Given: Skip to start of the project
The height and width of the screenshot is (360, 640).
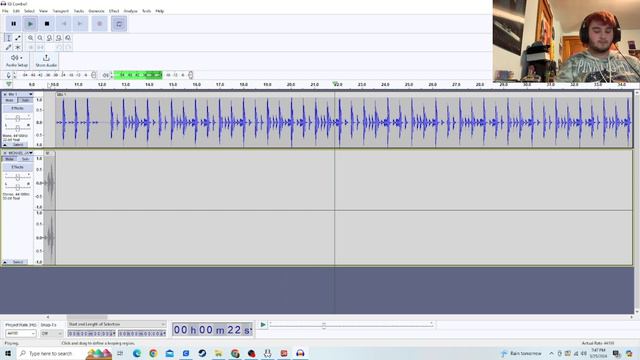Looking at the screenshot, I should click(x=64, y=24).
